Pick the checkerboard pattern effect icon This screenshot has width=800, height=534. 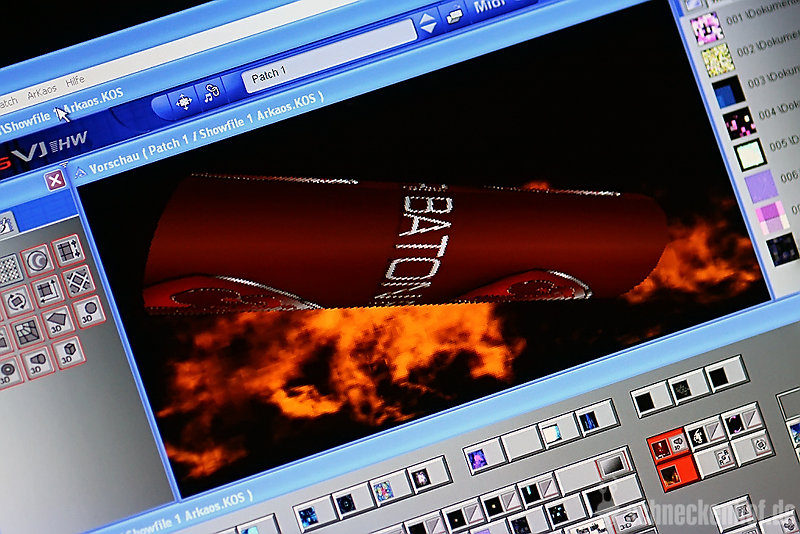(8, 270)
